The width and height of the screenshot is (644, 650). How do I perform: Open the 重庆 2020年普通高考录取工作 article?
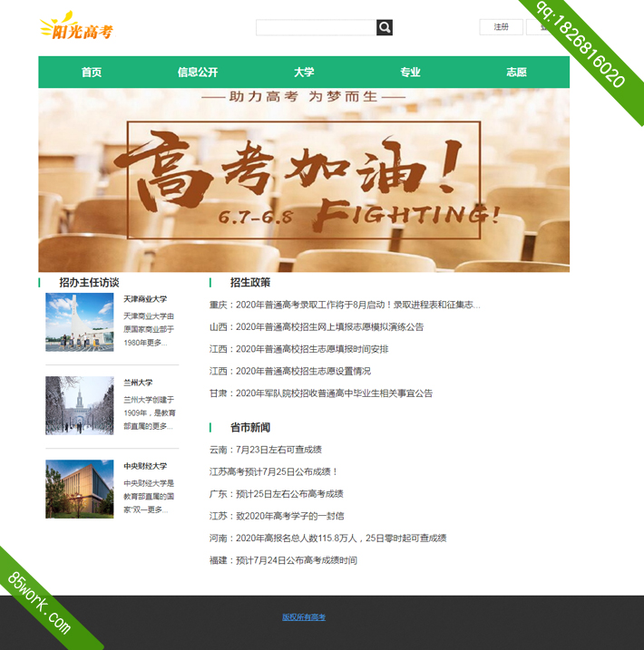point(345,305)
